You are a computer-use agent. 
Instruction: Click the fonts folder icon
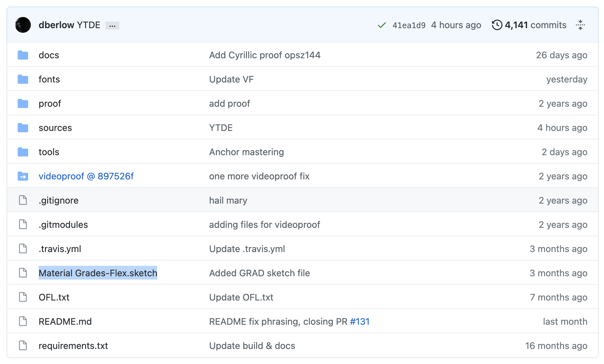point(23,79)
